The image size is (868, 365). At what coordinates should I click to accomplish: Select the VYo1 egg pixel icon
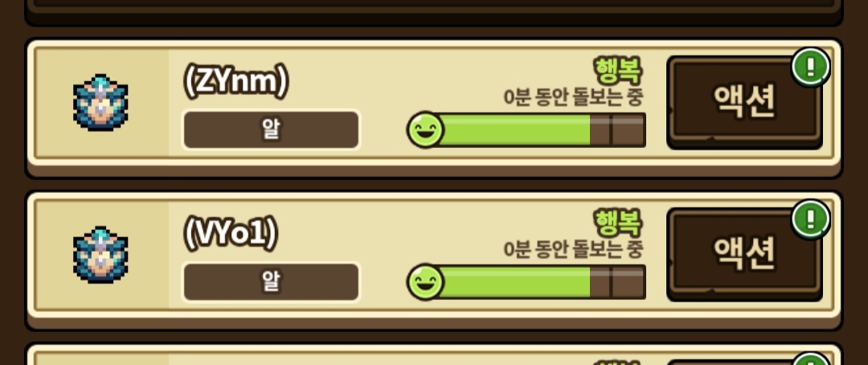pyautogui.click(x=100, y=255)
